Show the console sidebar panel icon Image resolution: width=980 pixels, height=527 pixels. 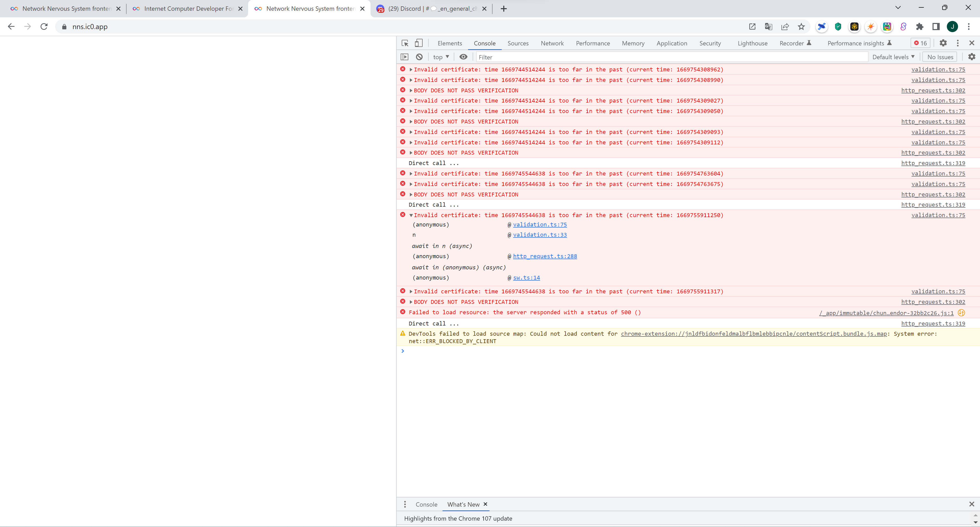(x=405, y=57)
